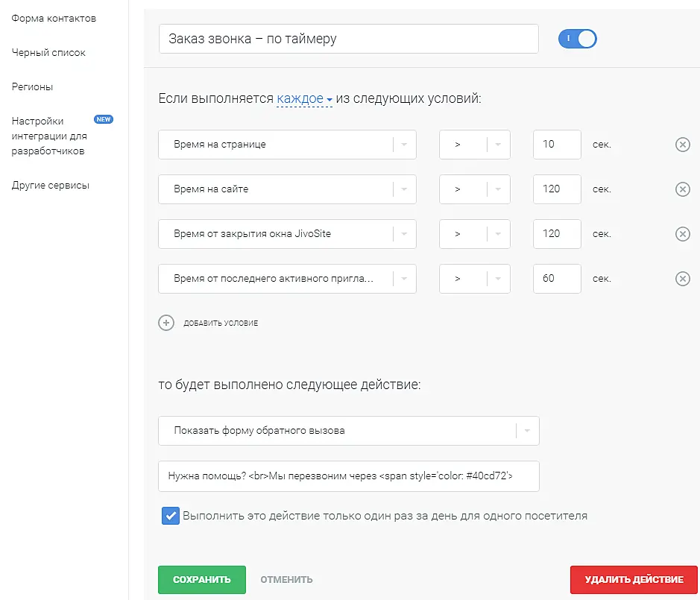Uncheck 'Выполнить это действие только один раз' checkbox
Viewport: 700px width, 600px height.
171,516
